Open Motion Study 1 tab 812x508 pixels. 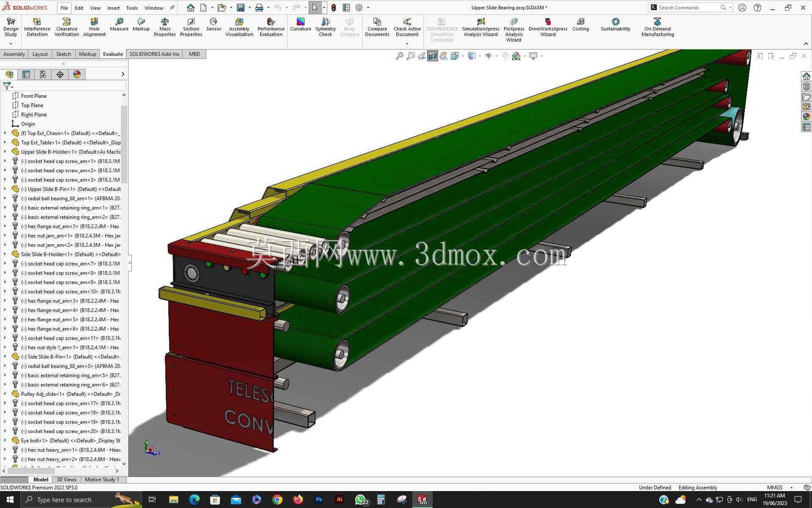102,480
